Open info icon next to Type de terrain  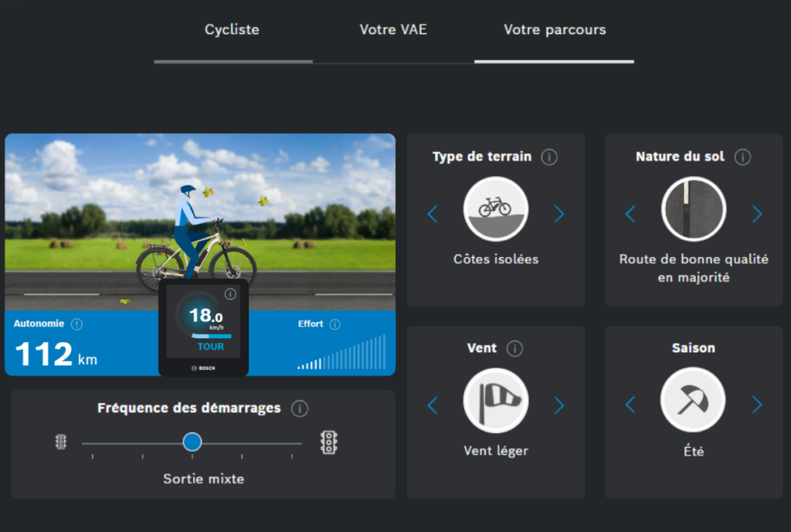(549, 157)
